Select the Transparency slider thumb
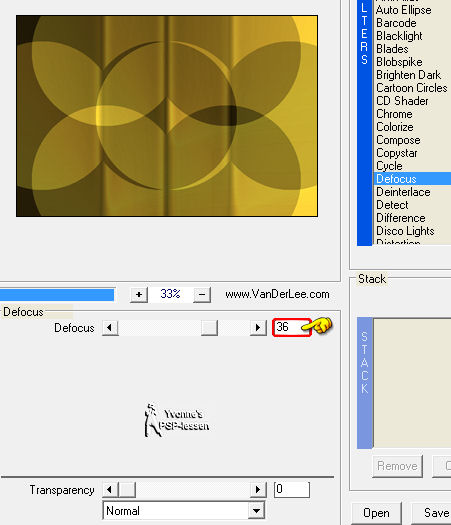Image resolution: width=451 pixels, height=525 pixels. (x=127, y=490)
